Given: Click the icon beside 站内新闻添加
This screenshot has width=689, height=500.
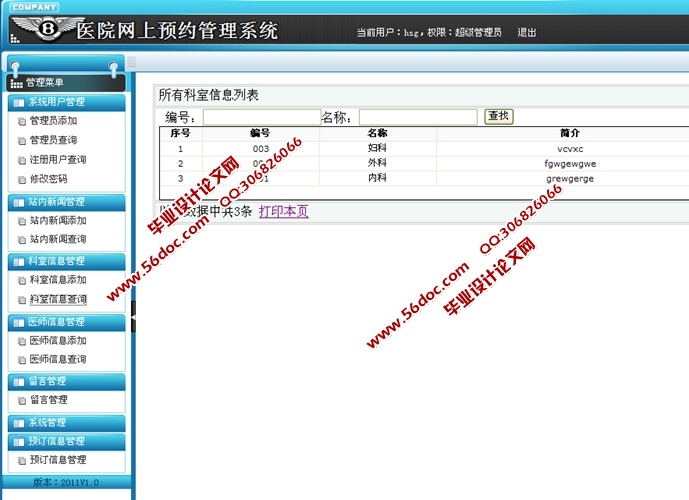Looking at the screenshot, I should tap(21, 221).
